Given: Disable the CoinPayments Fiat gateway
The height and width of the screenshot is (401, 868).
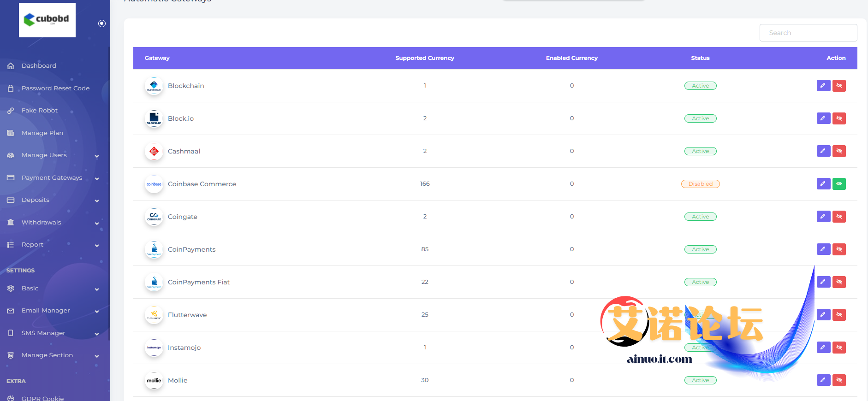Looking at the screenshot, I should point(839,282).
